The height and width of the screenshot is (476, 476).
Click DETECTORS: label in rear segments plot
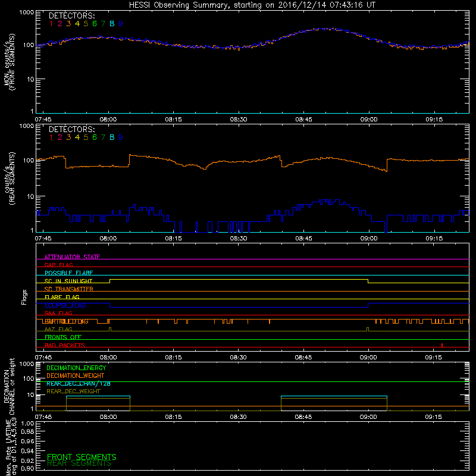pyautogui.click(x=71, y=129)
